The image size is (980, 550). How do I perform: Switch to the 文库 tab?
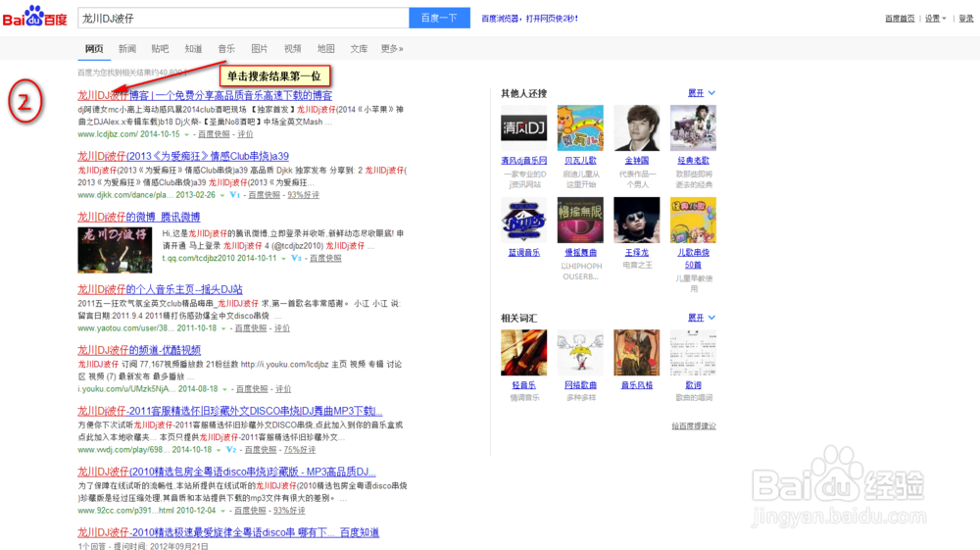point(359,49)
